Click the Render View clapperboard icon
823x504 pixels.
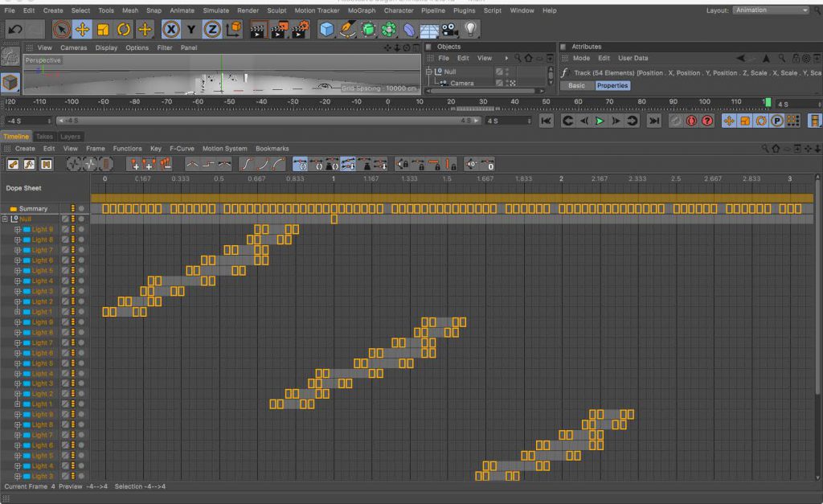click(x=257, y=30)
